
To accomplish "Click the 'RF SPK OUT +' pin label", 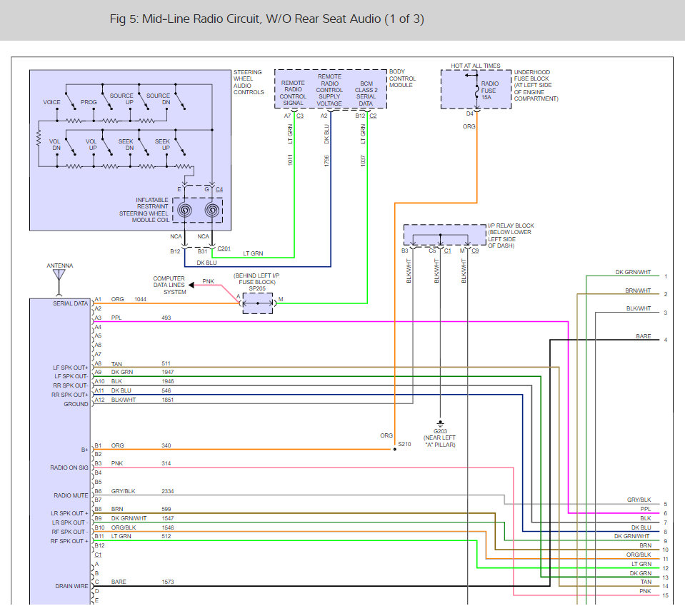I will (69, 541).
